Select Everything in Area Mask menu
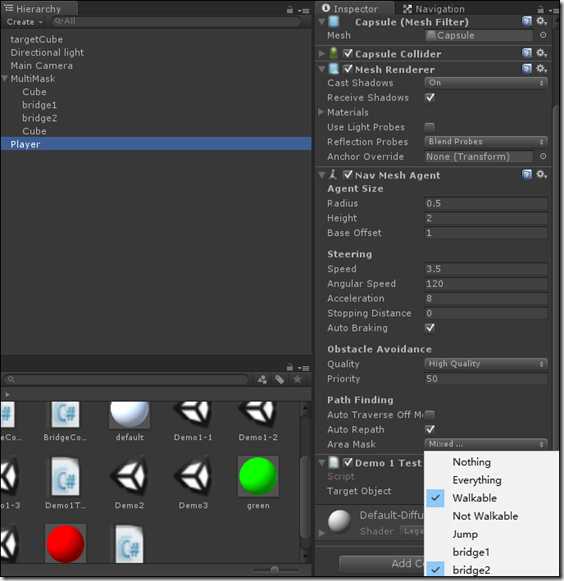 pos(491,480)
